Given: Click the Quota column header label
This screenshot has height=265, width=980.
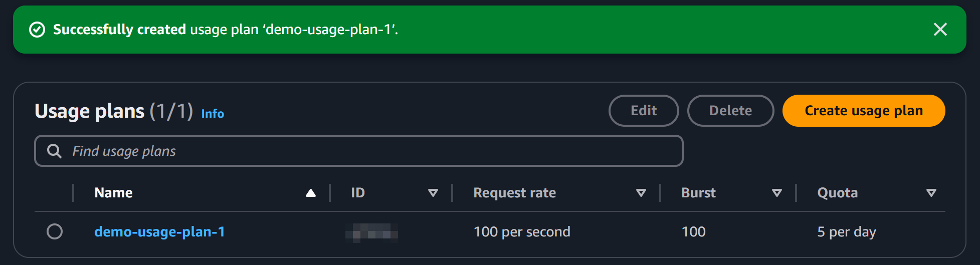Looking at the screenshot, I should coord(837,193).
